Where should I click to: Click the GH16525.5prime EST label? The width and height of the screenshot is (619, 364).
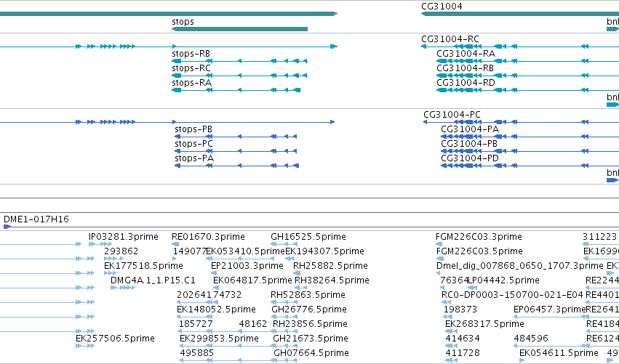pyautogui.click(x=308, y=237)
